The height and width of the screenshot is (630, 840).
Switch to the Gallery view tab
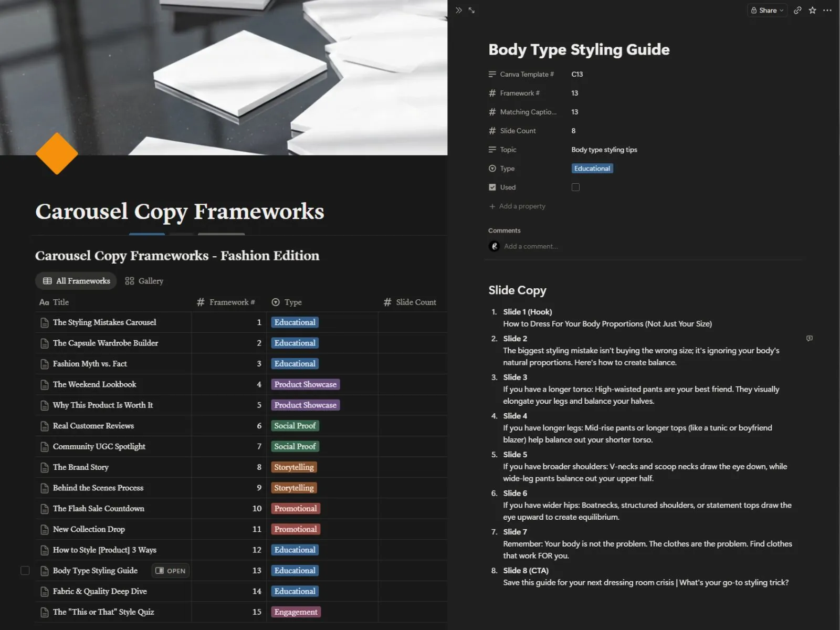pos(144,281)
